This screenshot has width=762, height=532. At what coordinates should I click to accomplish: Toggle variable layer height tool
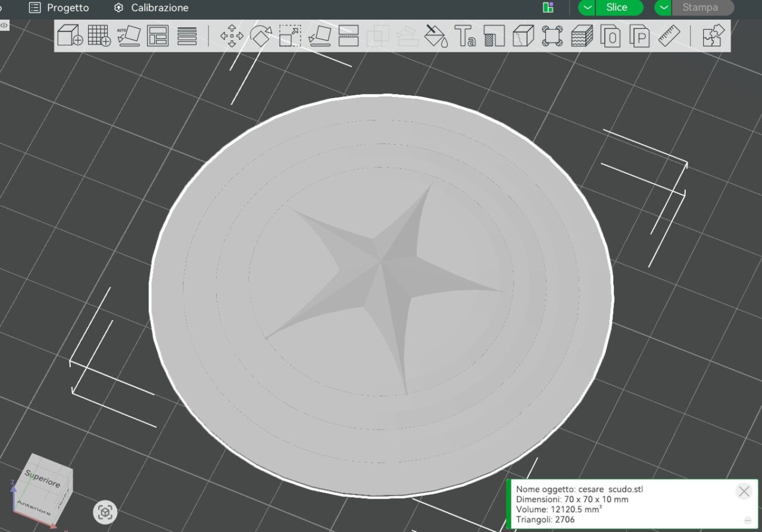[582, 36]
